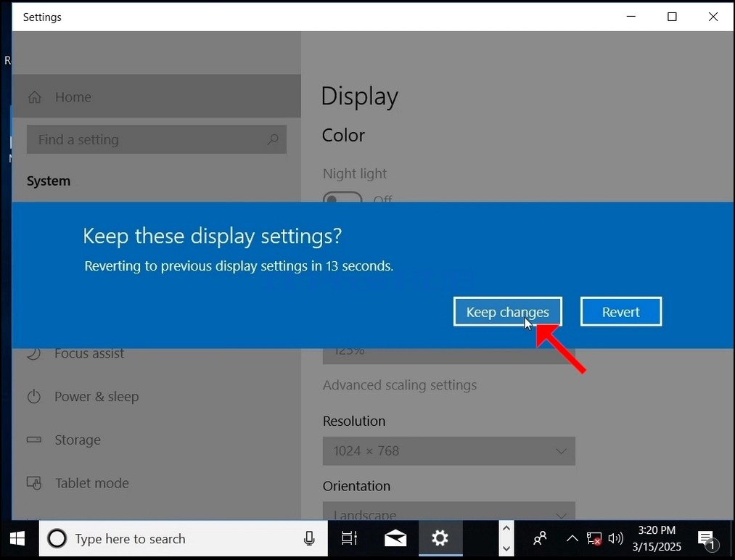The height and width of the screenshot is (560, 735).
Task: Expand the Resolution dropdown
Action: 448,450
